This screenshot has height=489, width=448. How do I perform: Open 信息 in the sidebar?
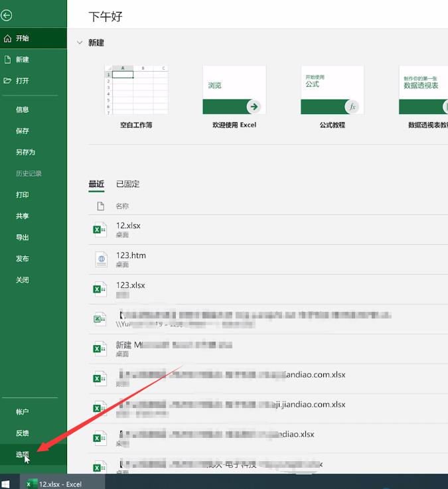click(33, 109)
